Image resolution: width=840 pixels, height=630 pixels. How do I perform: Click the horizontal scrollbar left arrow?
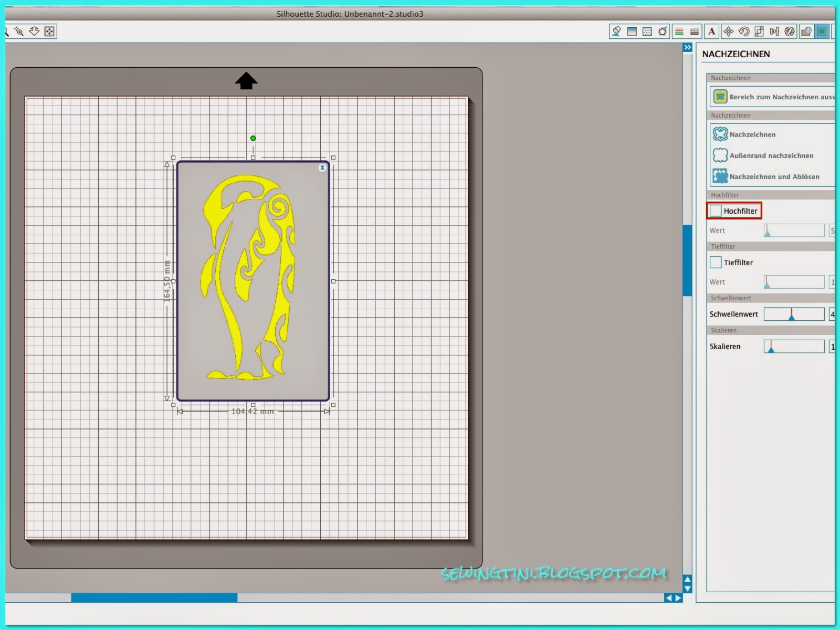pos(668,597)
